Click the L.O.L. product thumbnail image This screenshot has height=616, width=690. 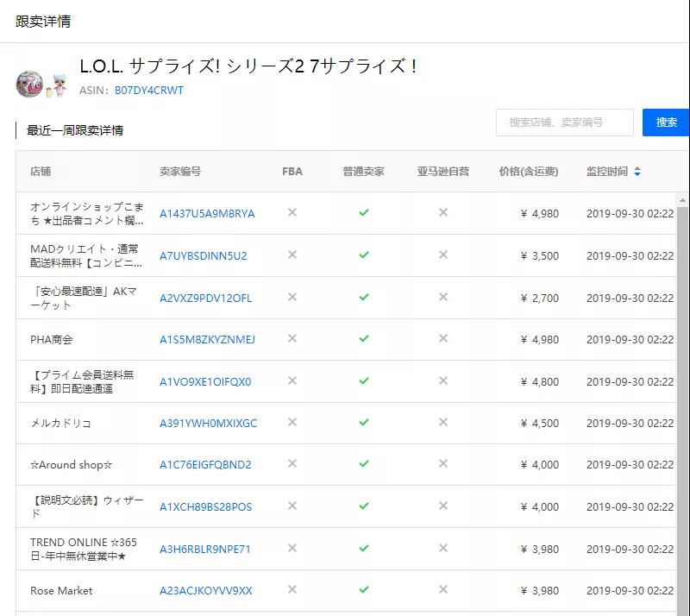(x=41, y=84)
